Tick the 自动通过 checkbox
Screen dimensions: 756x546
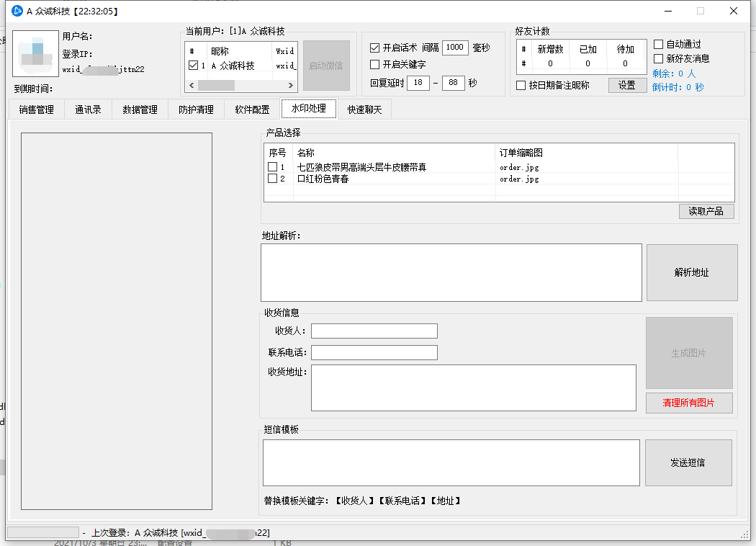[x=658, y=45]
